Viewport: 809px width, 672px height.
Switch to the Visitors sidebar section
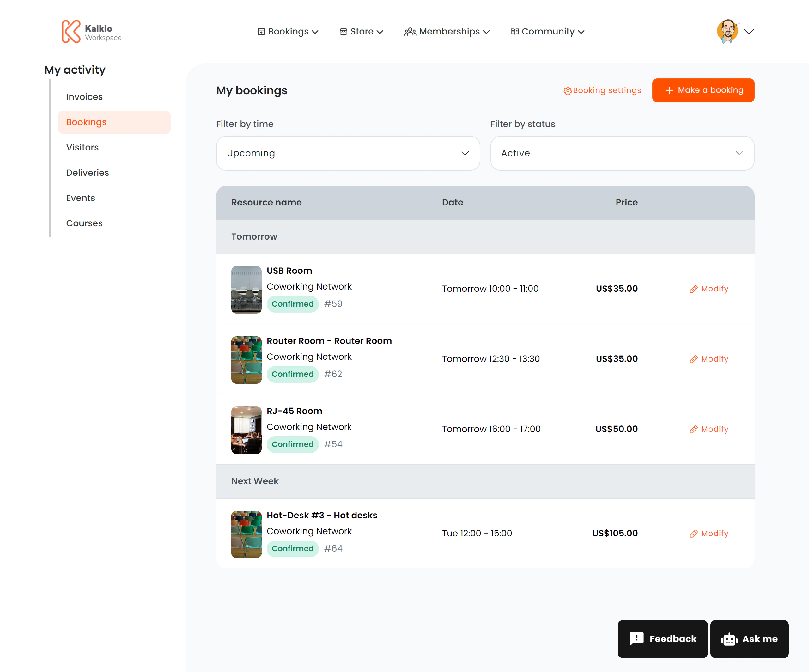82,147
